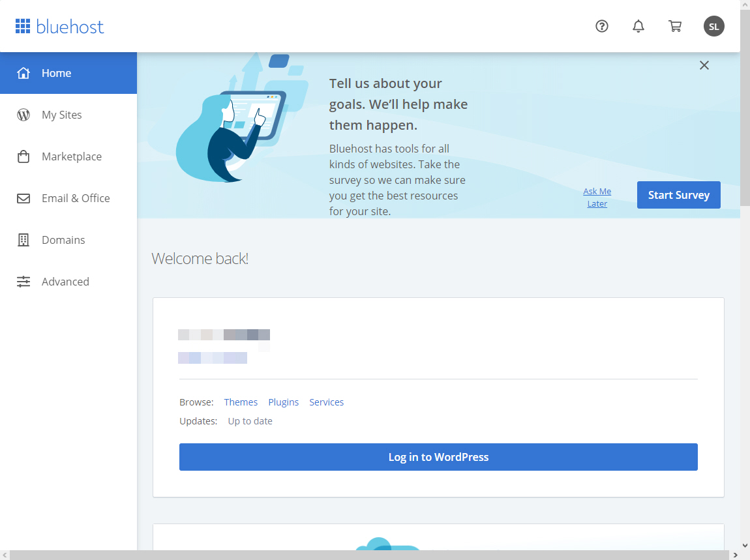The width and height of the screenshot is (750, 560).
Task: Click the bluehost grid logo icon
Action: coord(22,26)
